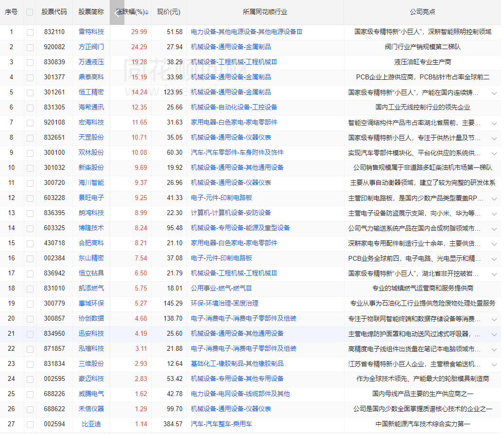
Task: Expand the company highlight for 宏海科技
Action: [x=494, y=124]
